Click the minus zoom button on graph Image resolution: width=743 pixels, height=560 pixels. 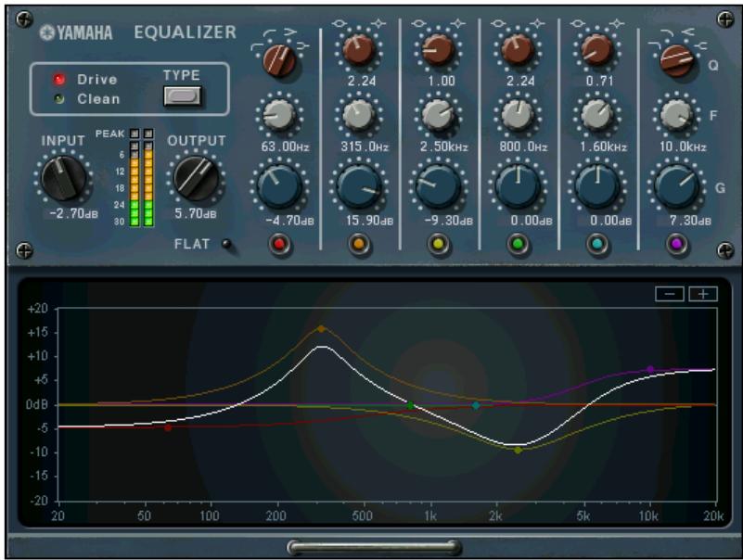[670, 294]
